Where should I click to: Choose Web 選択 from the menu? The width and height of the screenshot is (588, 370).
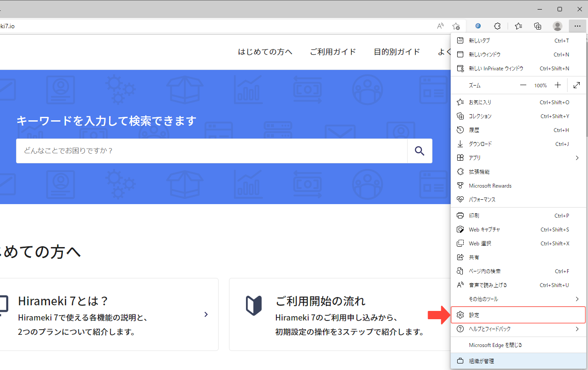click(518, 244)
